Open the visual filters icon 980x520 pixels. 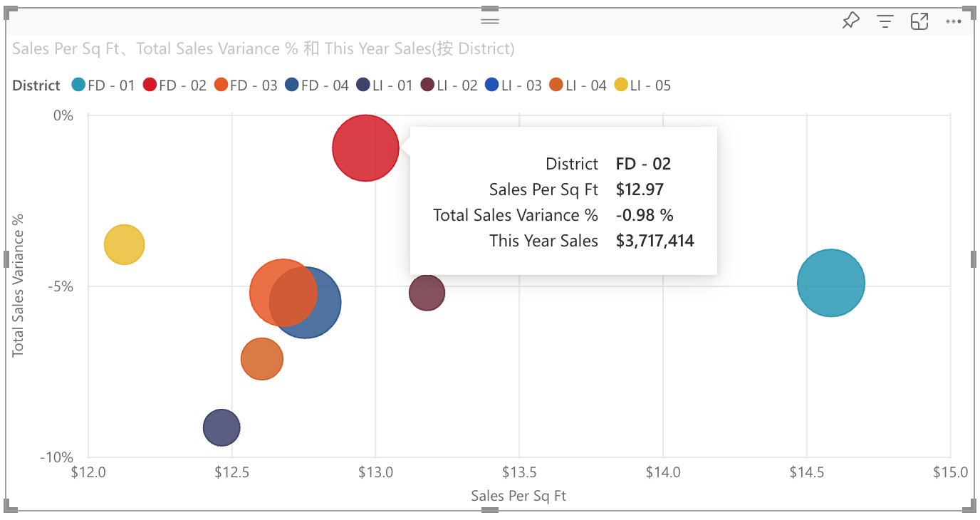click(x=885, y=21)
